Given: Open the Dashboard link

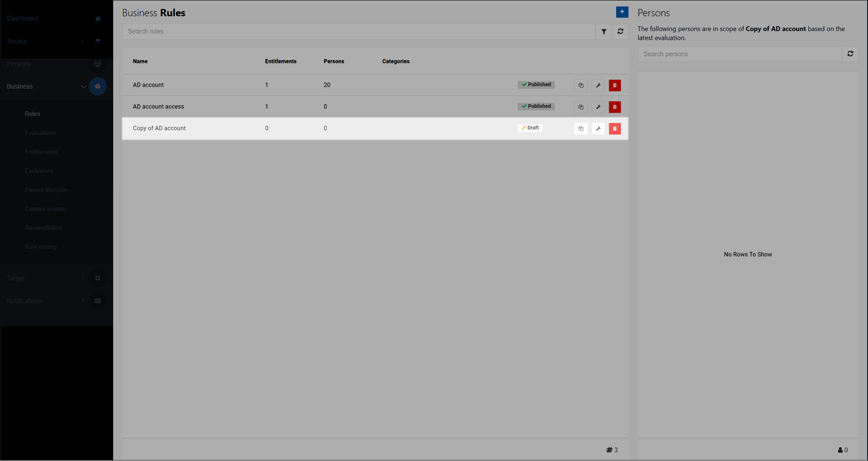Looking at the screenshot, I should tap(23, 19).
